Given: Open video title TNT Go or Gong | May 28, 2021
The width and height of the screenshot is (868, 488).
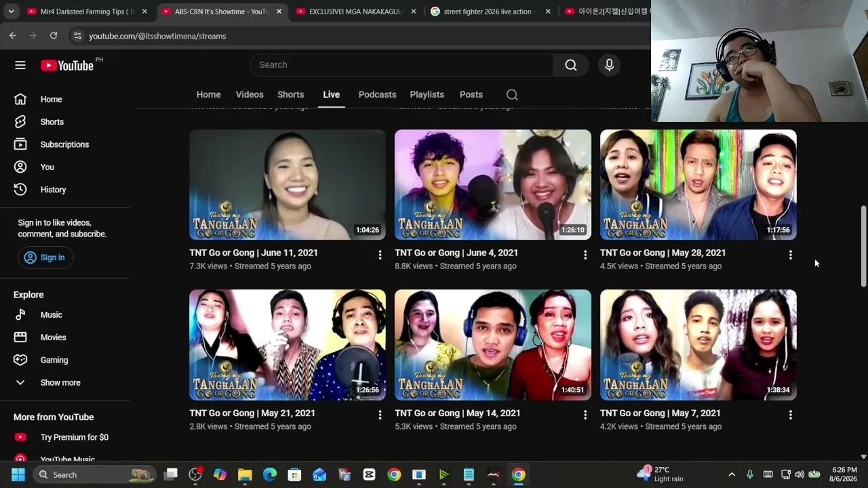Looking at the screenshot, I should [663, 253].
